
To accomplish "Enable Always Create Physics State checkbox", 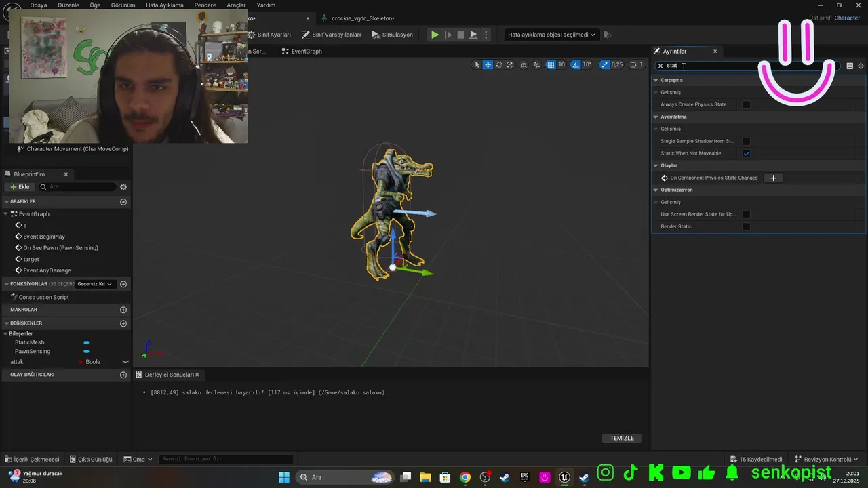I will pyautogui.click(x=747, y=104).
